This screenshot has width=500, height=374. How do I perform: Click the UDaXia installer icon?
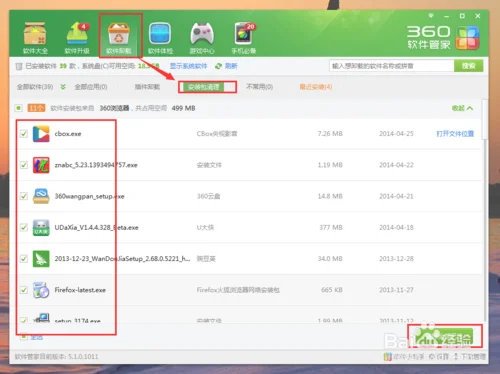pyautogui.click(x=41, y=227)
